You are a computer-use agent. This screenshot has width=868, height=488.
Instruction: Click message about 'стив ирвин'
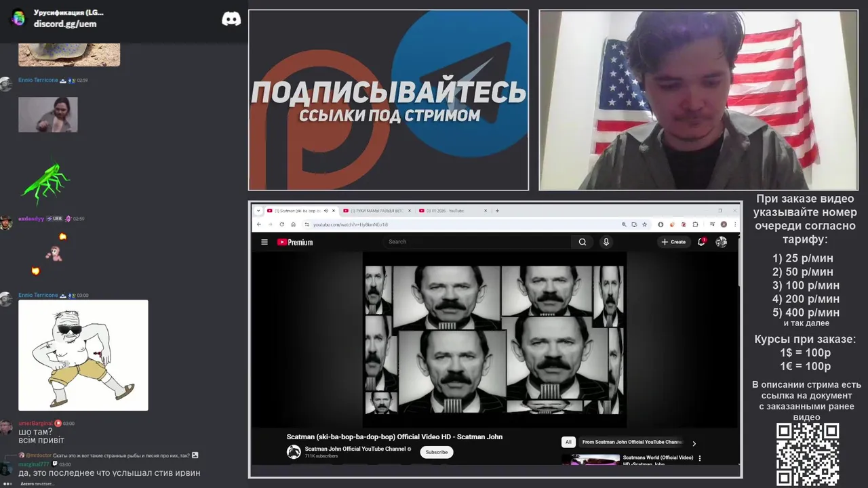(x=109, y=472)
